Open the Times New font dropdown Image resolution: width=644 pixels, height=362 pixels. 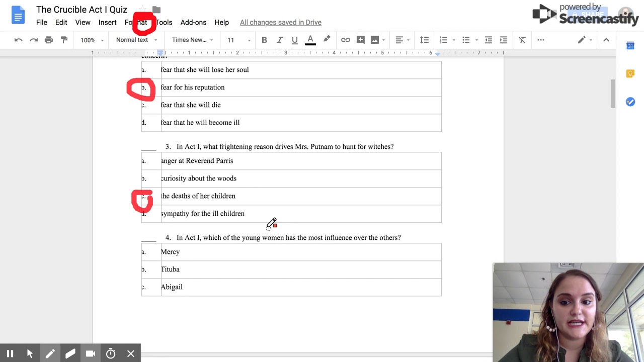tap(192, 40)
